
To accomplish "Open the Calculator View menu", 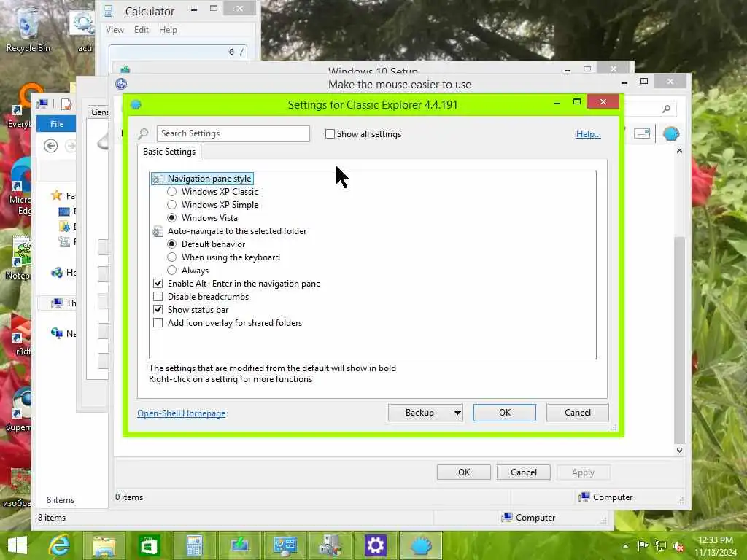I will point(115,29).
